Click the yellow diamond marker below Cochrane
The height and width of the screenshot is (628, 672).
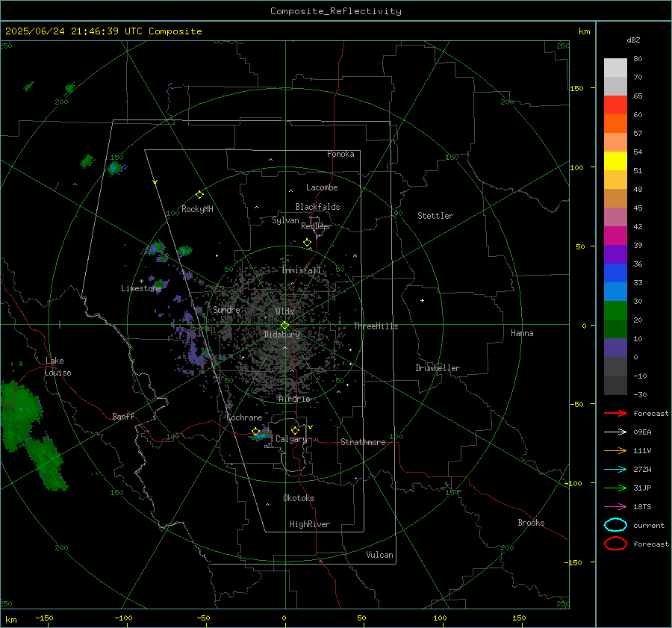pyautogui.click(x=255, y=431)
